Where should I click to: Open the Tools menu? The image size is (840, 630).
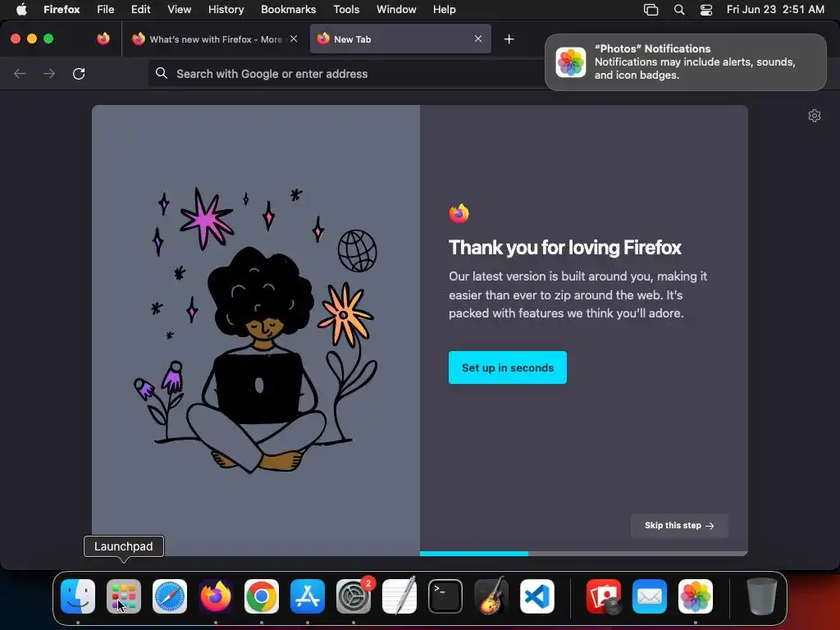(346, 9)
